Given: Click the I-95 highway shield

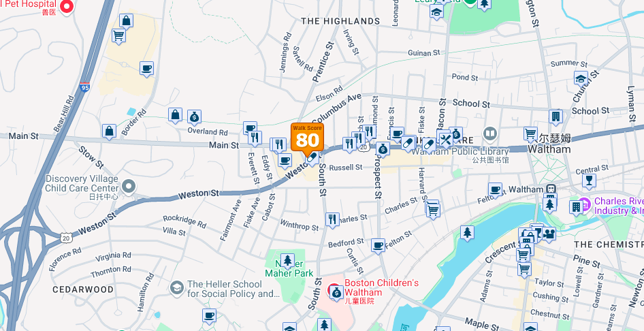Looking at the screenshot, I should tap(84, 87).
